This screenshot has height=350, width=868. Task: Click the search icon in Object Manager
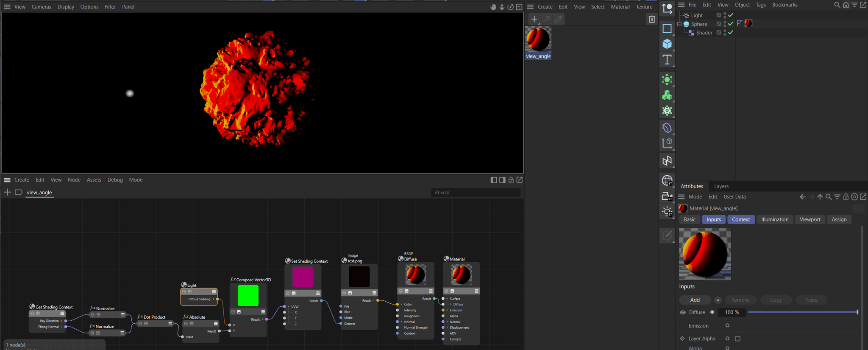coord(837,5)
